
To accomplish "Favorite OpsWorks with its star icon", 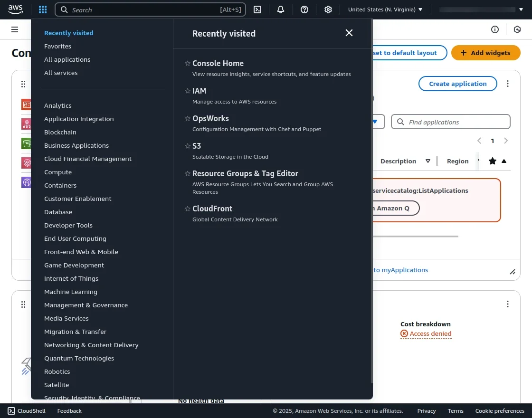I will pyautogui.click(x=187, y=118).
